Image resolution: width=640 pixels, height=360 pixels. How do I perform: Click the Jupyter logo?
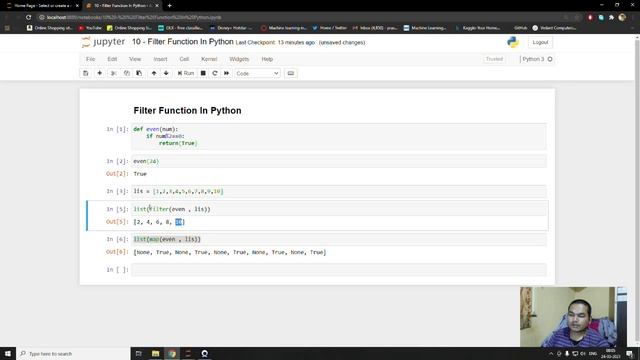coord(103,42)
